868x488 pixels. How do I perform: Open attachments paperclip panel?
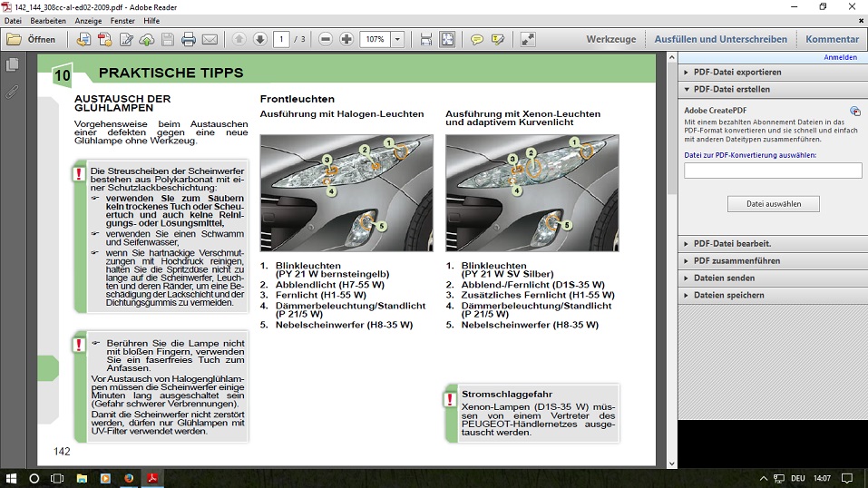(x=13, y=92)
